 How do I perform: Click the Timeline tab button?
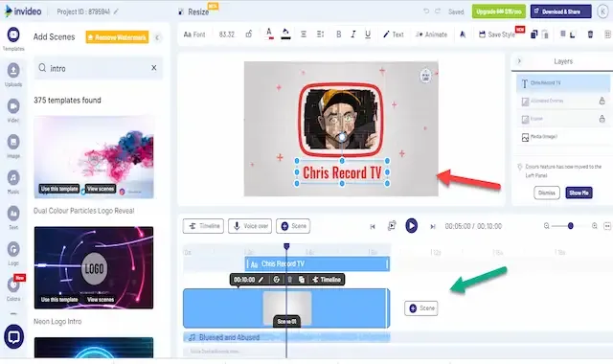(203, 226)
